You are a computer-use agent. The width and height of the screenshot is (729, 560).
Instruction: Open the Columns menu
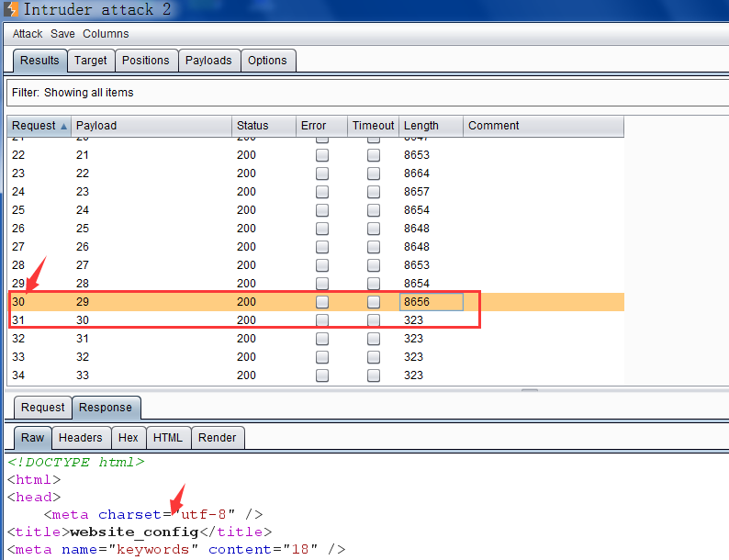(106, 34)
